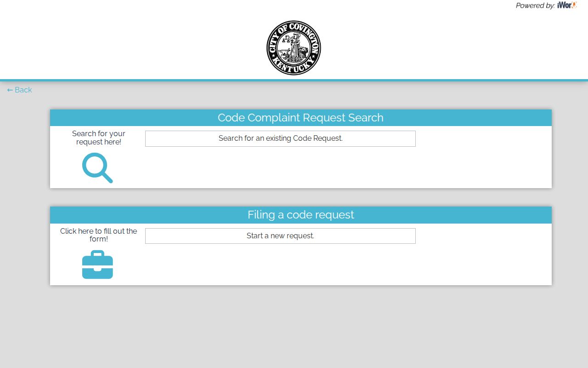Click Start a new request button

pos(280,236)
